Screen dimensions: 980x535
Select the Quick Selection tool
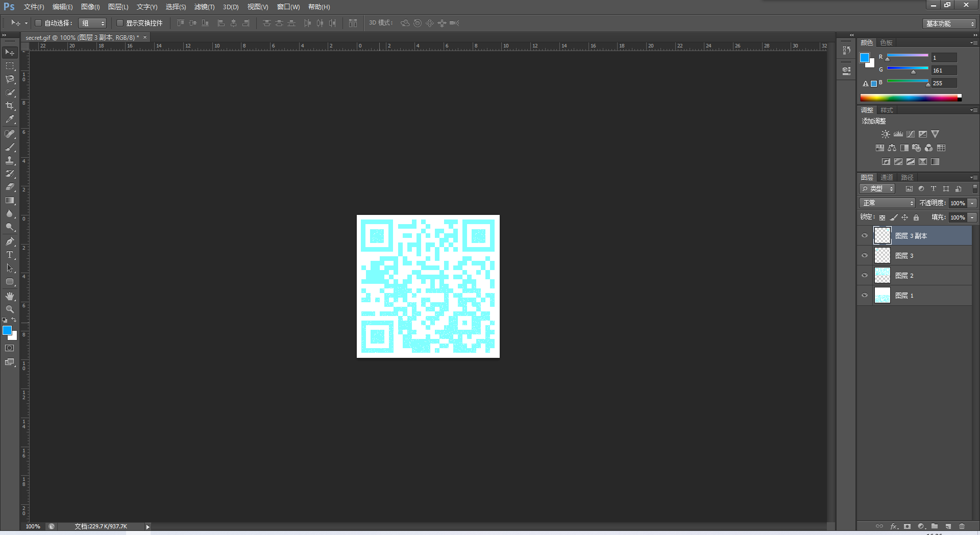pos(10,92)
